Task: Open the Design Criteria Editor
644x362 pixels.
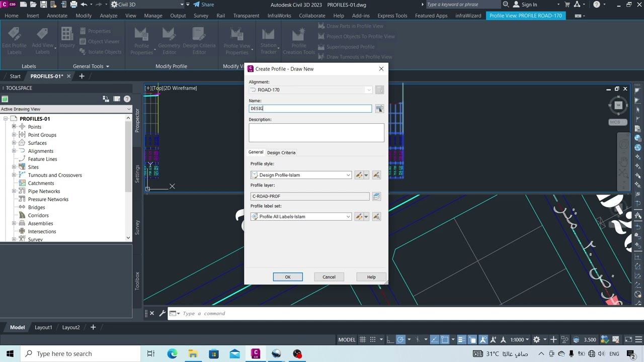Action: coord(199,41)
